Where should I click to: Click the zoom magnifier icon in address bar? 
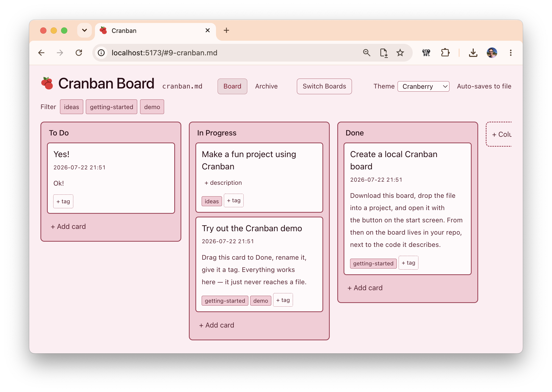coord(367,53)
